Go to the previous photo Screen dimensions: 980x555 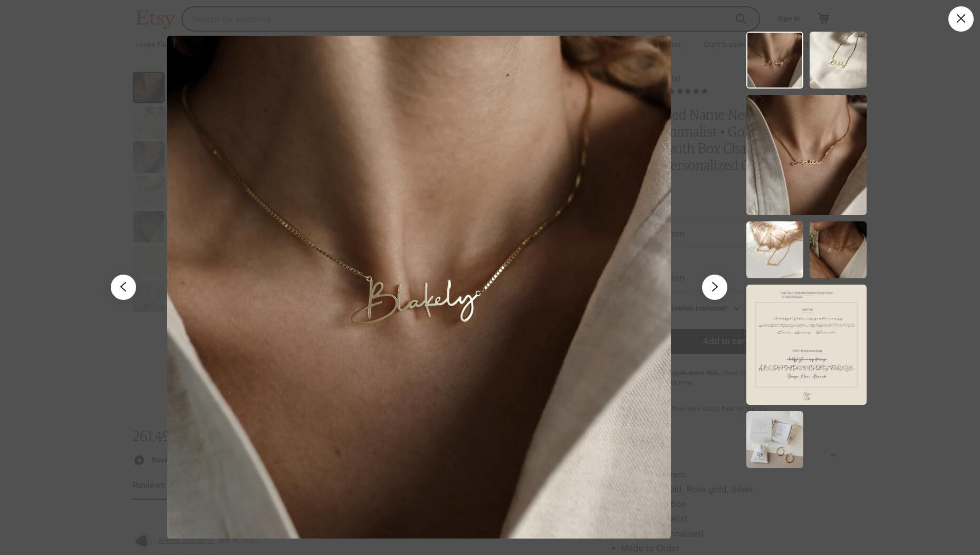click(123, 287)
